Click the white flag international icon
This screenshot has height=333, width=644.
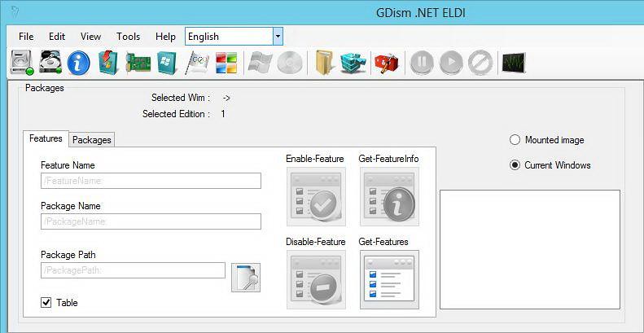click(x=197, y=64)
